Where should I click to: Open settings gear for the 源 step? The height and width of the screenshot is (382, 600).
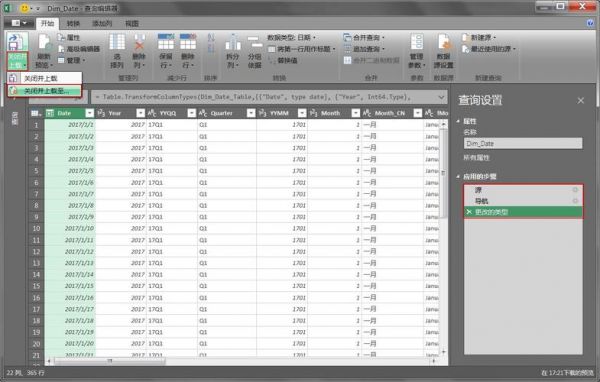point(575,190)
